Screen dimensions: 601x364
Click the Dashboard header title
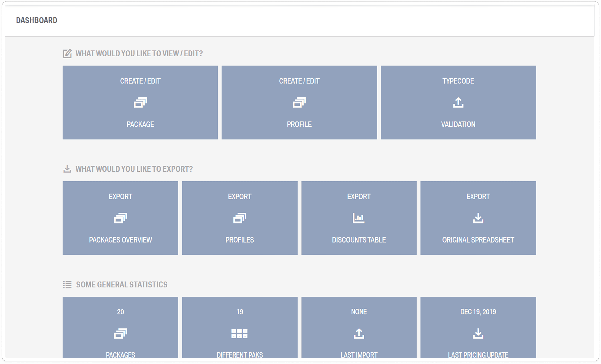pyautogui.click(x=37, y=20)
